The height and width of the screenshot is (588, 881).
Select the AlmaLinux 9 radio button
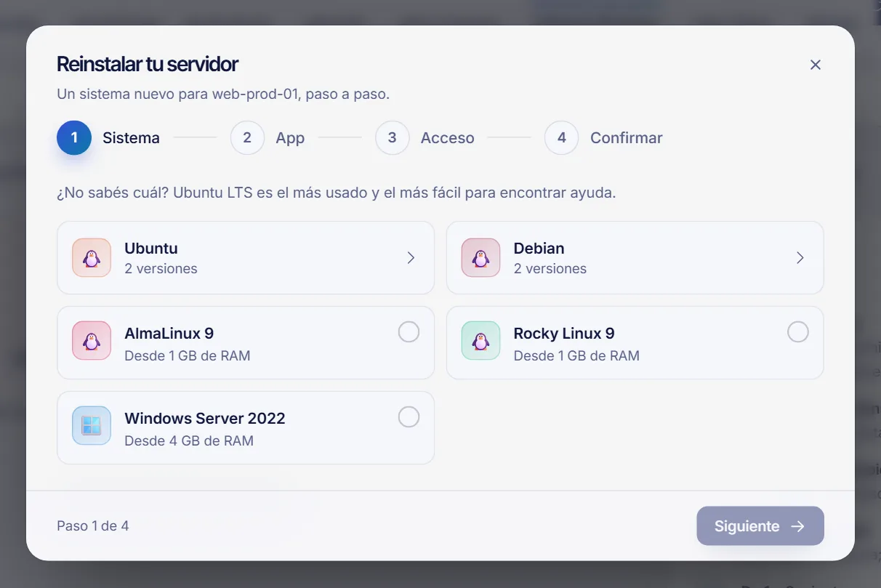409,332
